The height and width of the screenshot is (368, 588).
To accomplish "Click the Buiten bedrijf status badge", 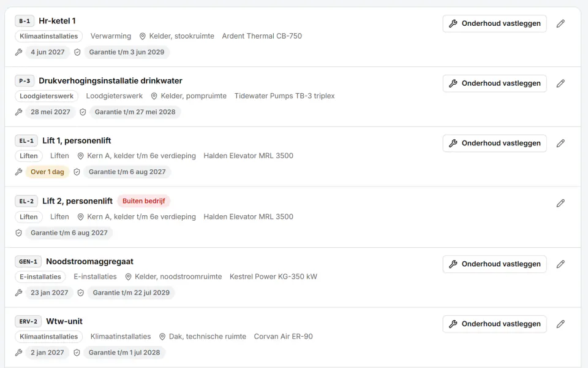I will 143,201.
